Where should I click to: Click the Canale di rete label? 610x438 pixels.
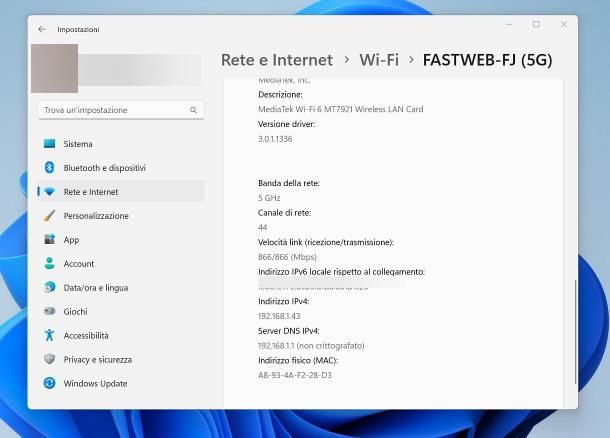(x=284, y=212)
